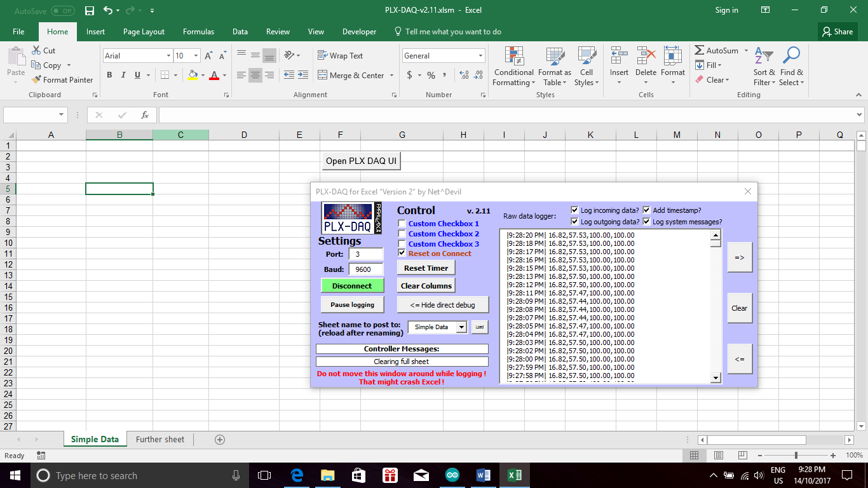The image size is (868, 488).
Task: Switch to Formulas ribbon tab
Action: click(198, 32)
